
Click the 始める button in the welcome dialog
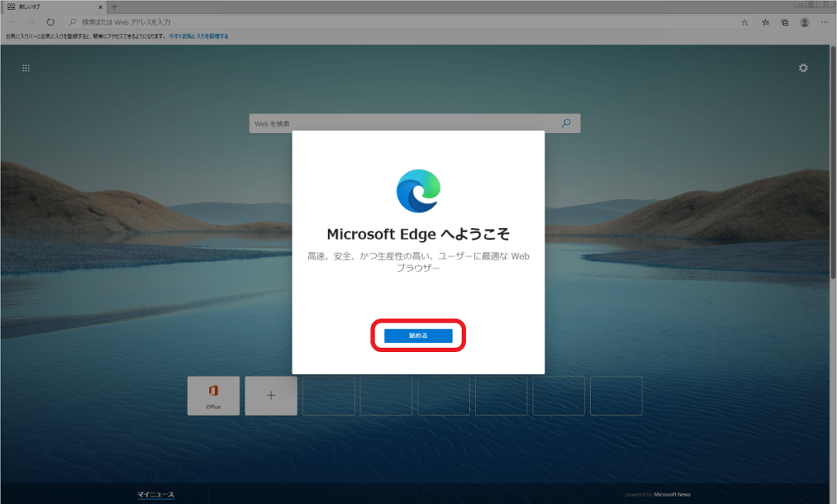(418, 336)
